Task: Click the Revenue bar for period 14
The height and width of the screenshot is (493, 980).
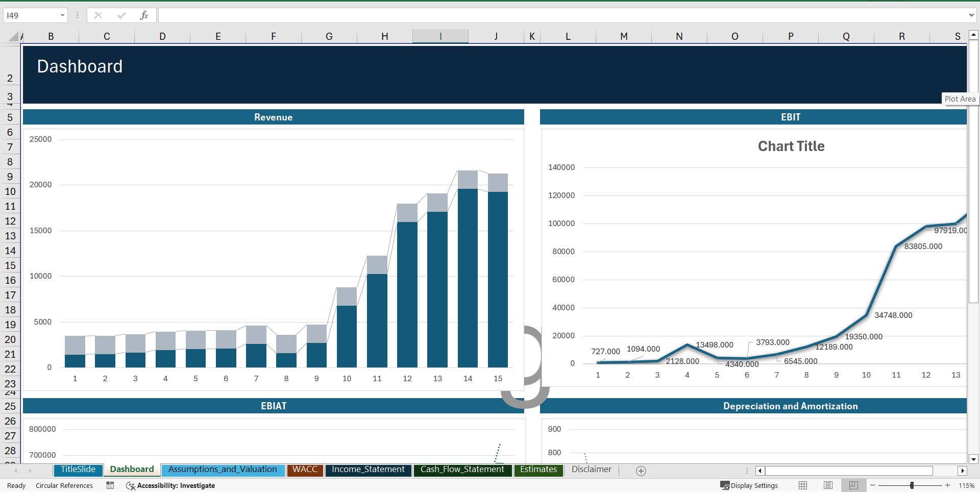Action: 468,278
